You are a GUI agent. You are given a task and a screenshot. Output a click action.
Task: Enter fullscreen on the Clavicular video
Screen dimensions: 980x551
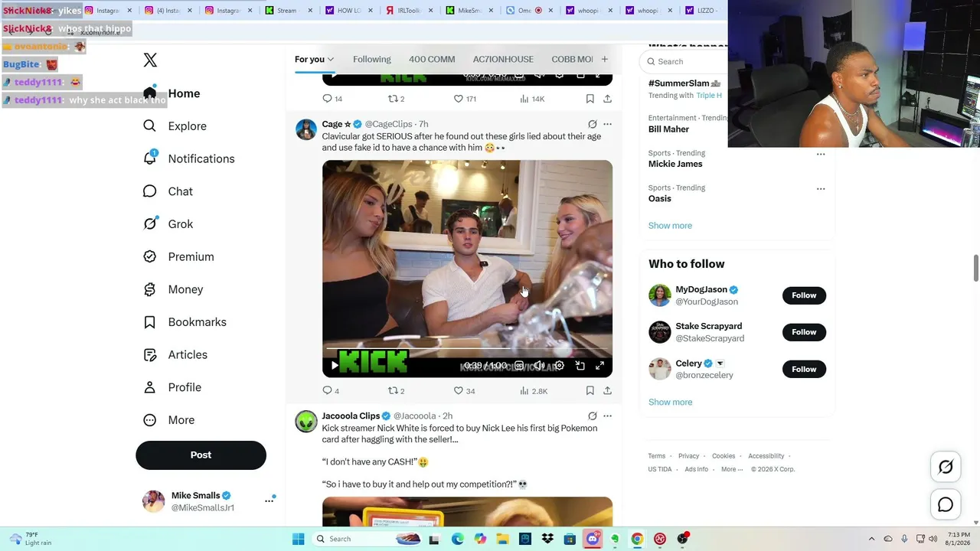(x=599, y=366)
